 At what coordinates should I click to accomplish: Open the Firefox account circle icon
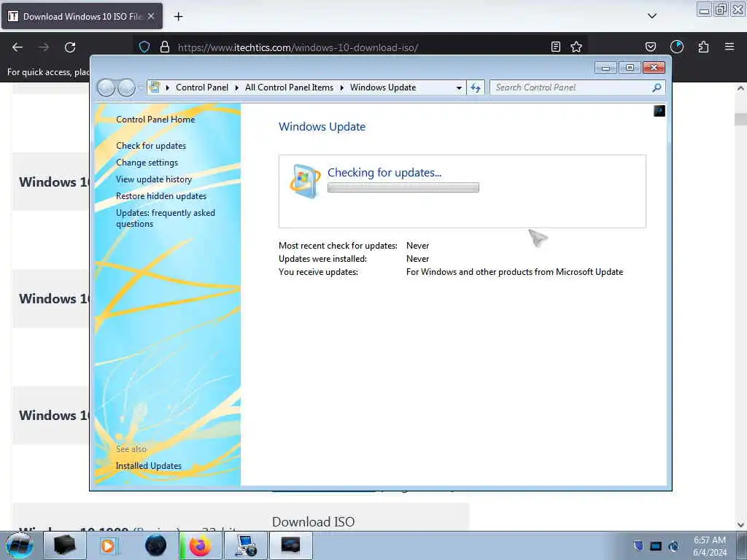pyautogui.click(x=677, y=47)
